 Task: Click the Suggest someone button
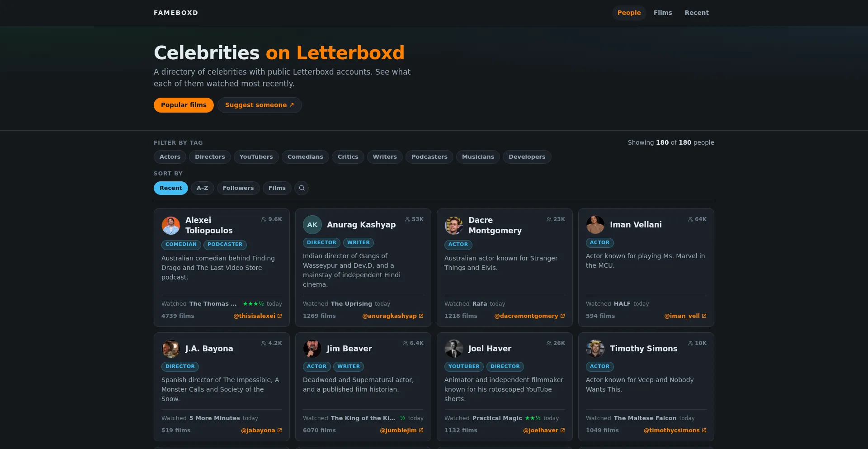pyautogui.click(x=259, y=105)
